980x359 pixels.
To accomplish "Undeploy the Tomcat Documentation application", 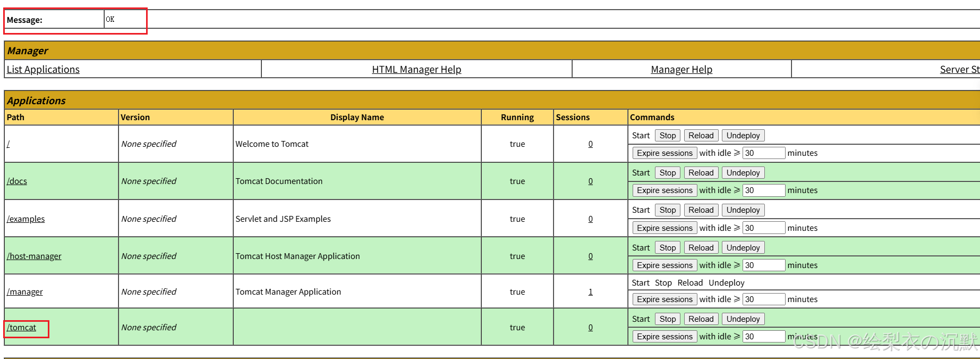I will [x=743, y=173].
